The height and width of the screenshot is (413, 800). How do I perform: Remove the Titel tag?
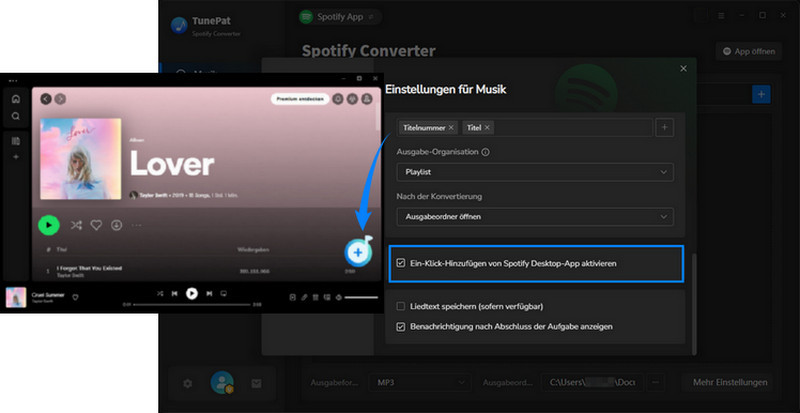pos(487,128)
